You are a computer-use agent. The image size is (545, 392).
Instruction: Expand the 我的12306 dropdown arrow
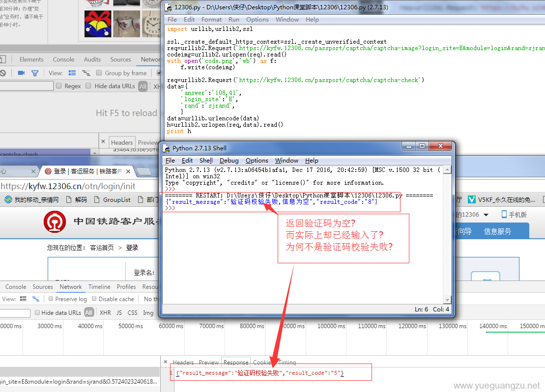(486, 215)
